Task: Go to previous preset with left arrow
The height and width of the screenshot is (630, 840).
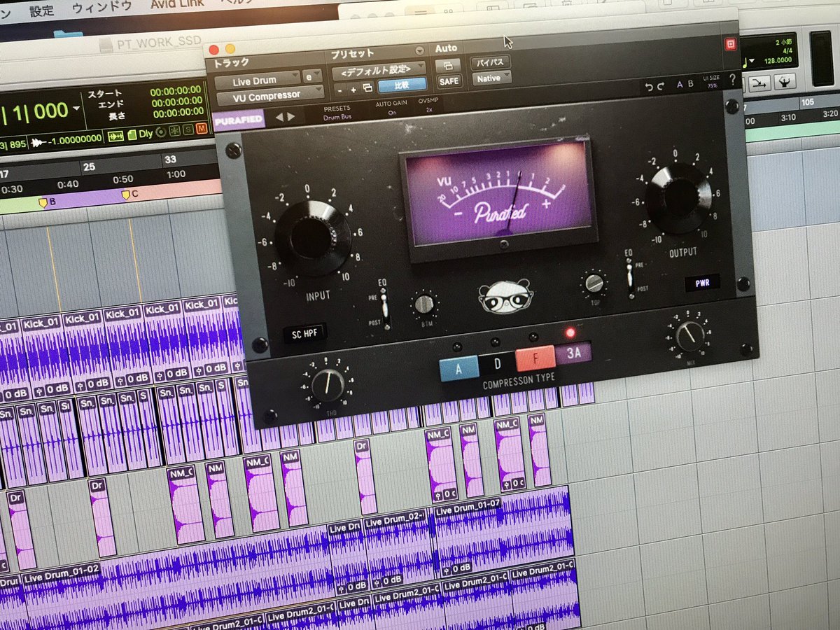Action: pos(279,117)
